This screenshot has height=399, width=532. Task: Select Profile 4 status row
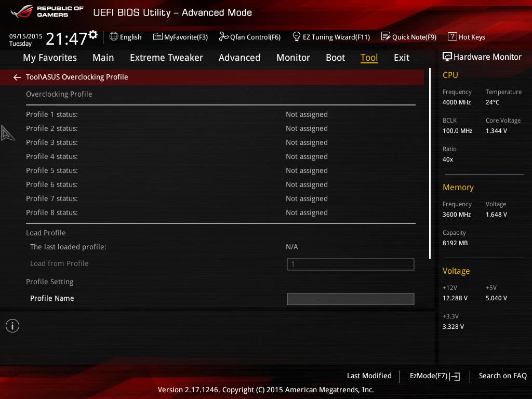pyautogui.click(x=220, y=156)
